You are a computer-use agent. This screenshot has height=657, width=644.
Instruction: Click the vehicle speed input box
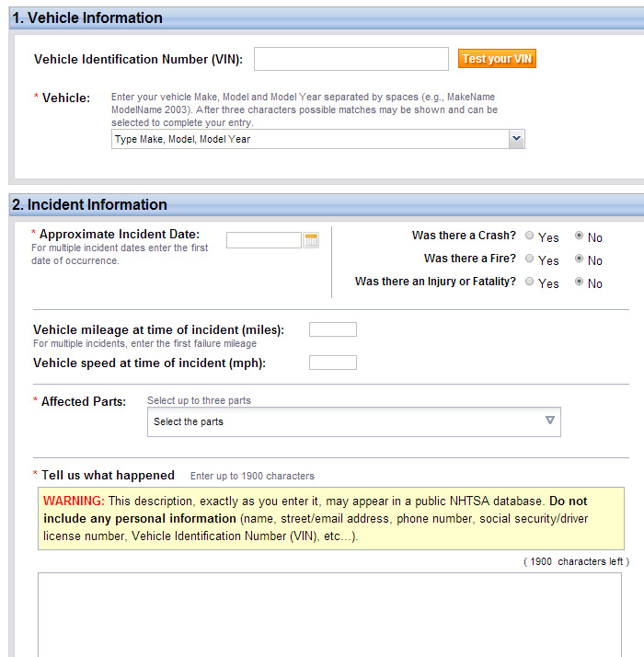pos(332,363)
